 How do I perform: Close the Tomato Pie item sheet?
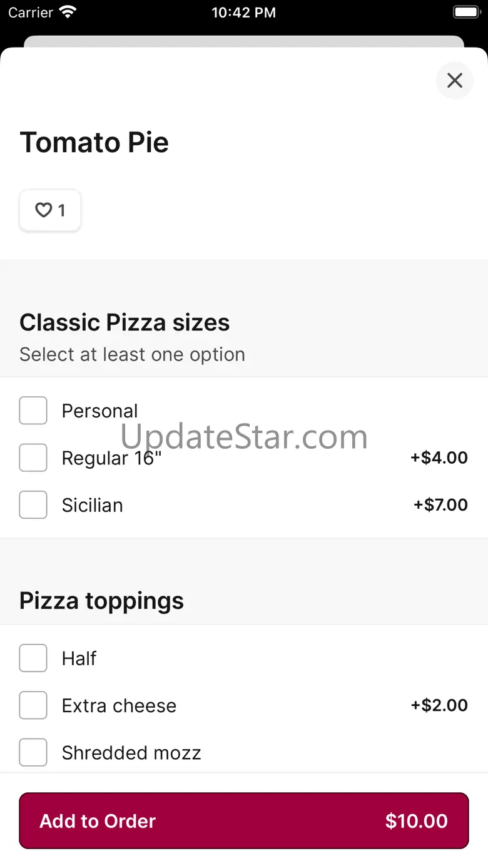(454, 80)
